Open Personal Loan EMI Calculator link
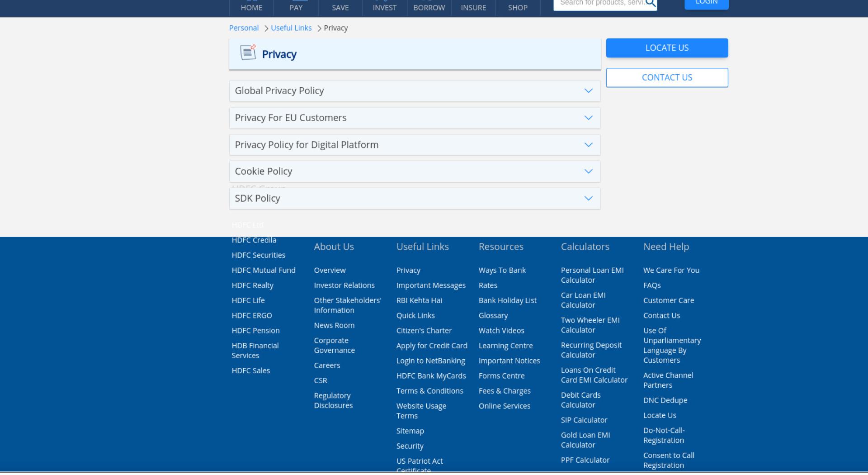The height and width of the screenshot is (475, 868). tap(592, 275)
